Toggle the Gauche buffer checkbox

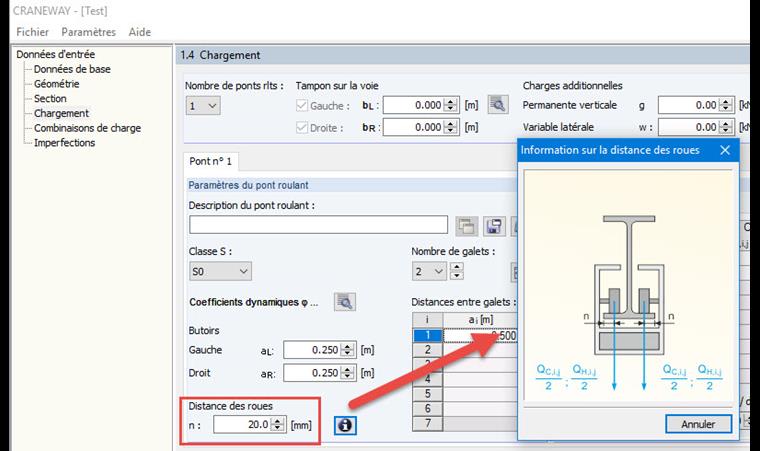pos(302,105)
